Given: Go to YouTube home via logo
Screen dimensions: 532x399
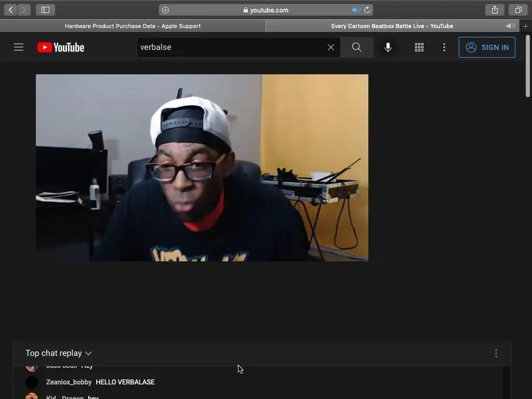Looking at the screenshot, I should coord(61,47).
